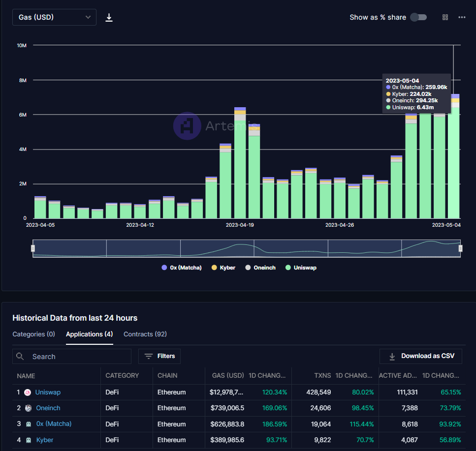Click the left range slider handle
Image resolution: width=476 pixels, height=451 pixels.
(33, 248)
